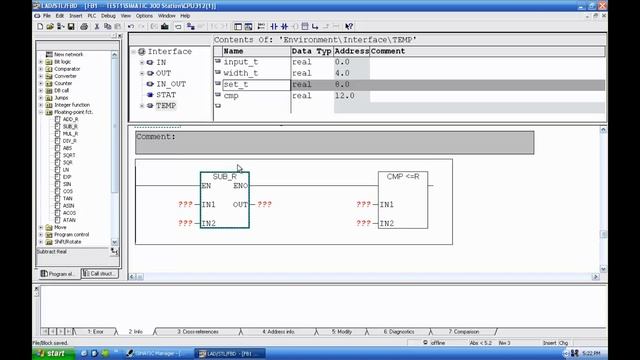Open the View menu
This screenshot has height=360, width=640.
(126, 16)
